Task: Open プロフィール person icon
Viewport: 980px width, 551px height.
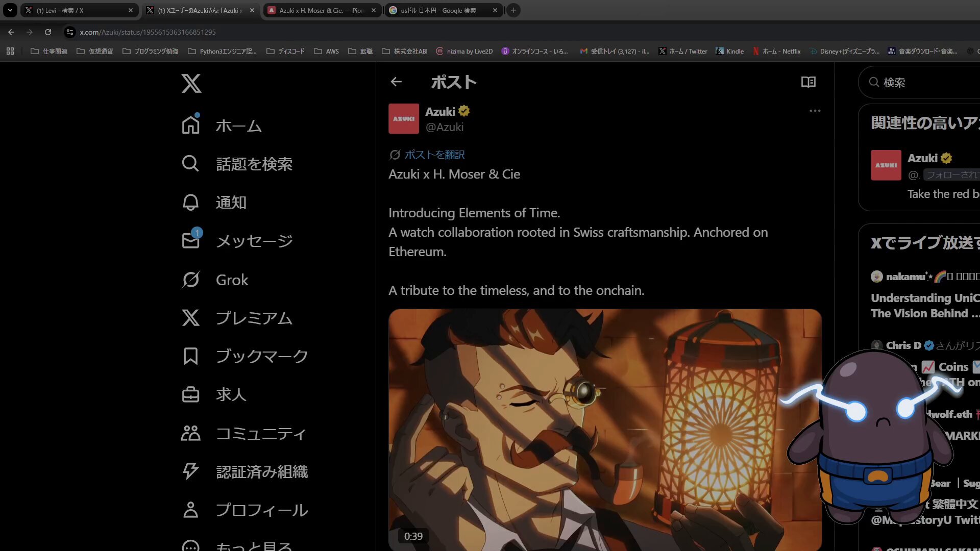Action: point(190,510)
